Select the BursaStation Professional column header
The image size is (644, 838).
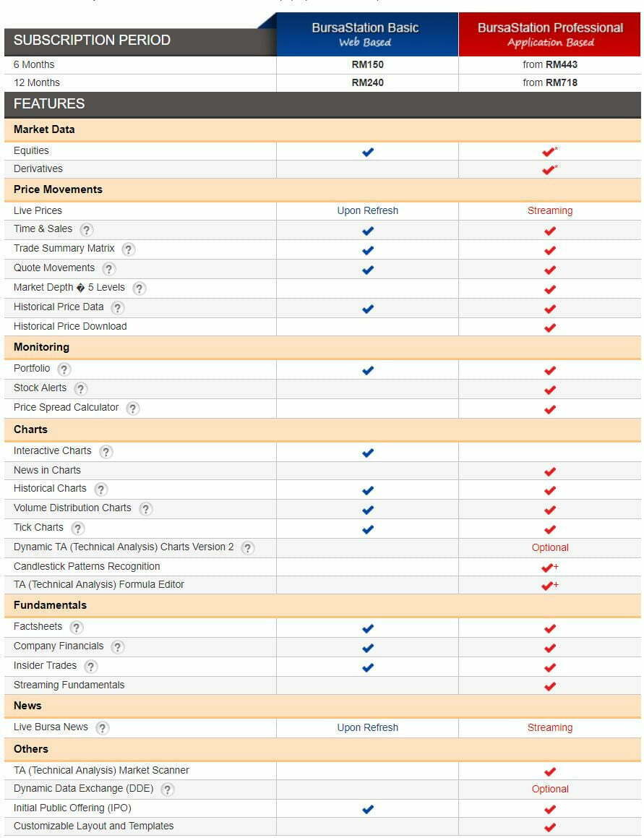click(x=550, y=34)
